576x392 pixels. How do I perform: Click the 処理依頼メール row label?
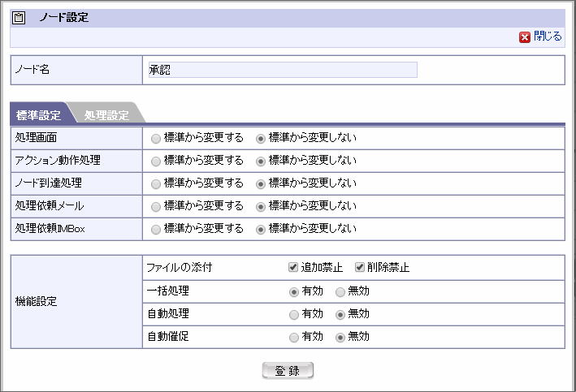point(50,206)
